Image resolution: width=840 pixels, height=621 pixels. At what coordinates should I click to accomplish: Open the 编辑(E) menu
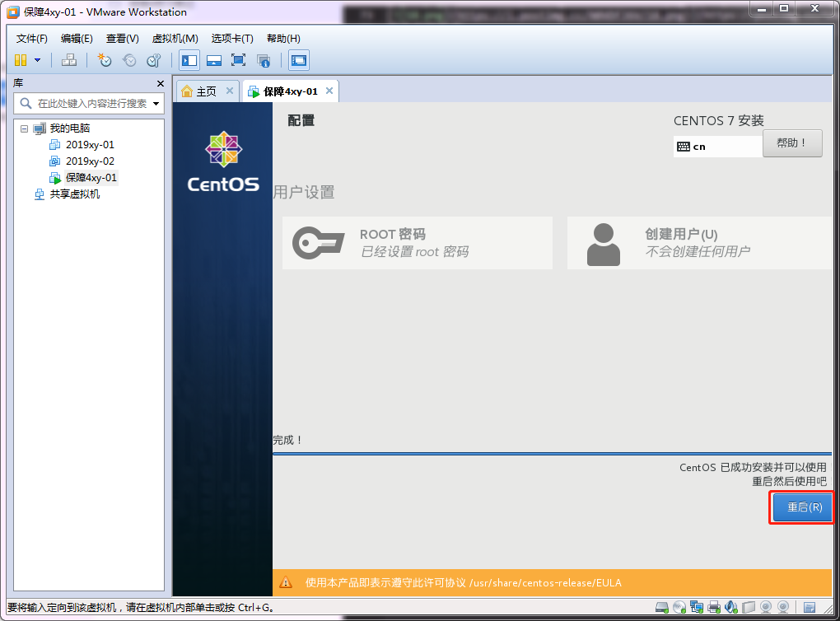[77, 39]
